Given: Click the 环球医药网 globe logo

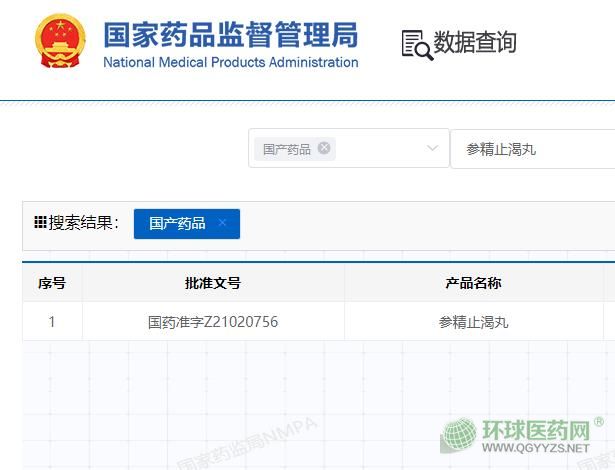Looking at the screenshot, I should point(459,437).
